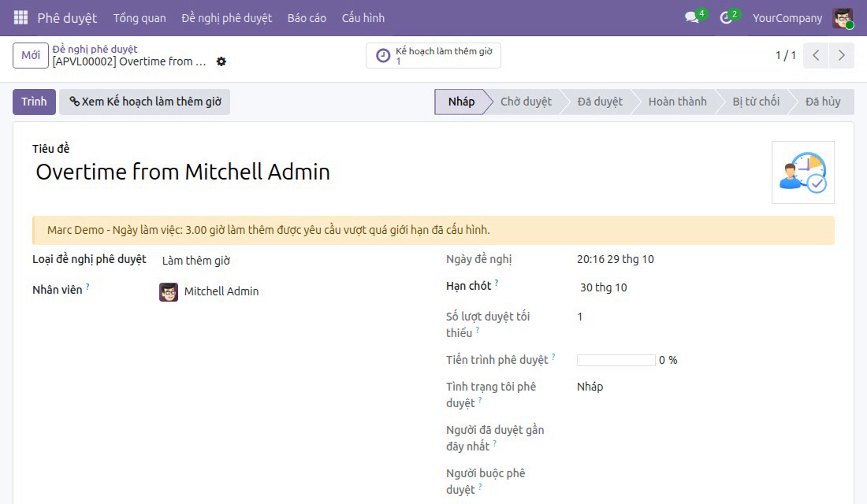Open Báo cáo menu
This screenshot has height=504, width=867.
coord(307,17)
